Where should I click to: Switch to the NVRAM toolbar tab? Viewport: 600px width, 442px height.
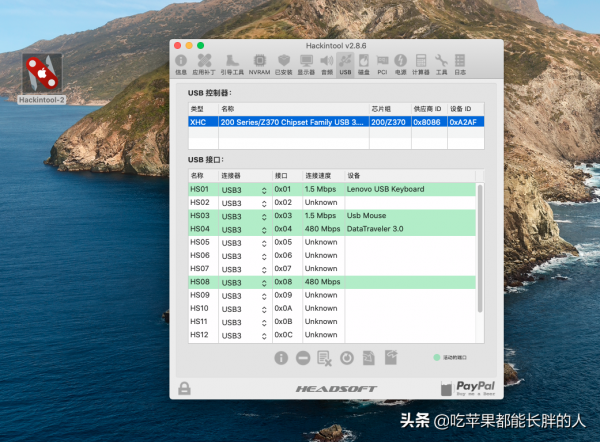(259, 64)
